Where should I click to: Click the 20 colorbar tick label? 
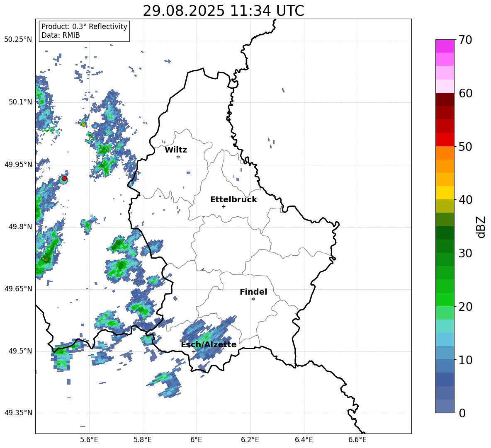coord(465,307)
